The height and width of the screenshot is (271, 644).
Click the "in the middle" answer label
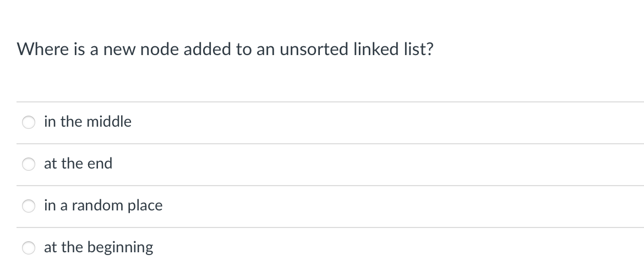coord(88,122)
